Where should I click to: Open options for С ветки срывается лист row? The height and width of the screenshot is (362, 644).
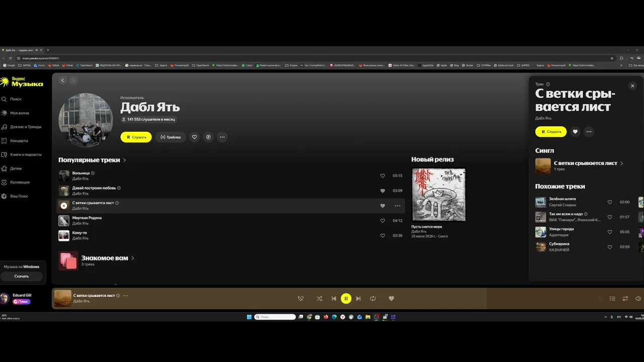click(x=397, y=206)
